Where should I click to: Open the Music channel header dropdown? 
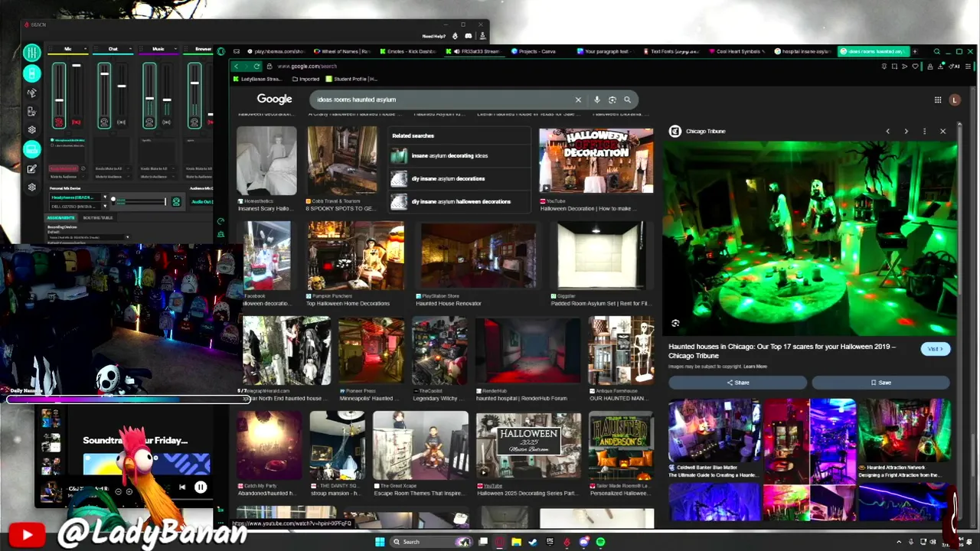point(175,49)
